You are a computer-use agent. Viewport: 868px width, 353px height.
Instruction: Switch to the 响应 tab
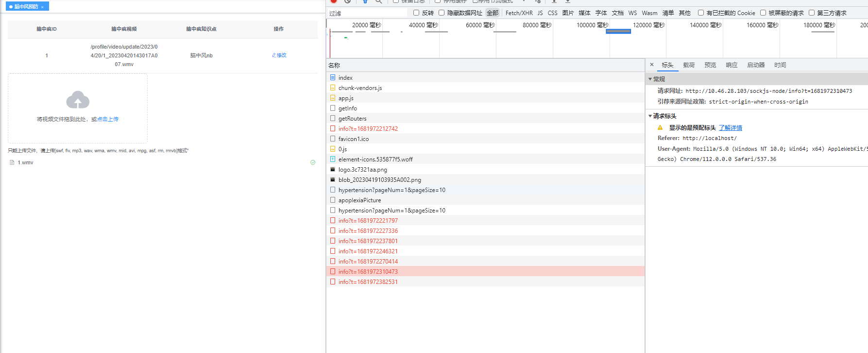[732, 65]
